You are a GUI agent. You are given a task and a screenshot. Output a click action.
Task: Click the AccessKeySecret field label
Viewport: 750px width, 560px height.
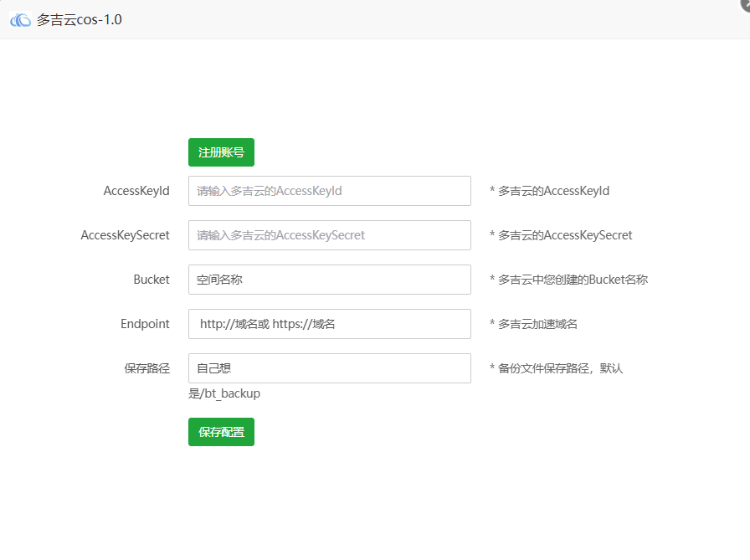coord(125,235)
